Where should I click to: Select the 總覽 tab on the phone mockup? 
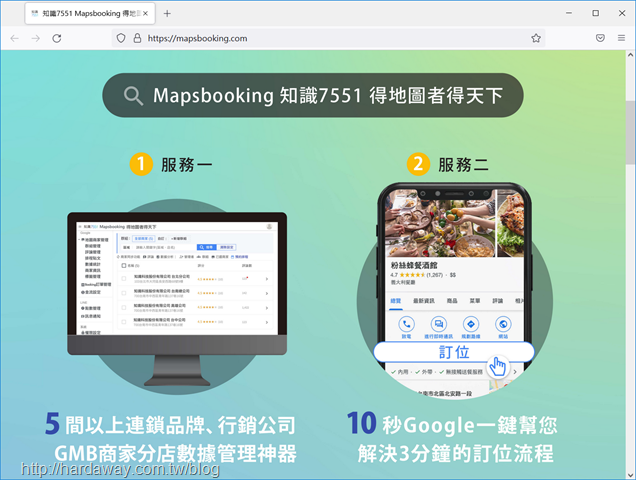click(x=395, y=301)
